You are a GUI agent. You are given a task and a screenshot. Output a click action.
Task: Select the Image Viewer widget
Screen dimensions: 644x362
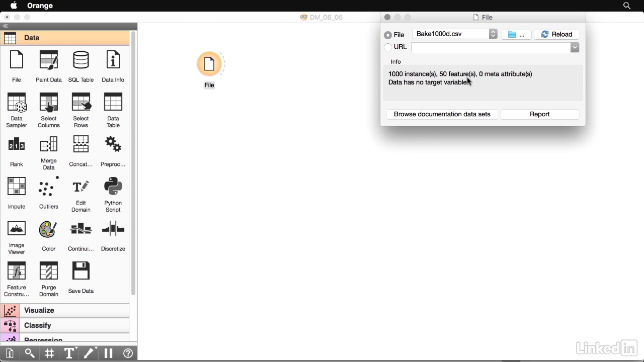pos(17,237)
